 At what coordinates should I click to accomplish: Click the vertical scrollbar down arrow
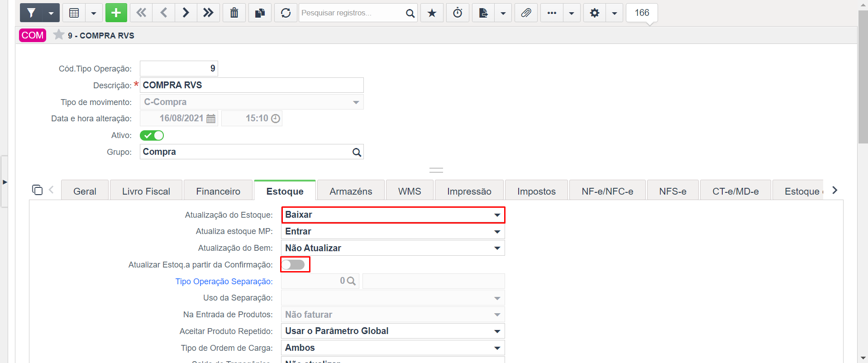point(863,358)
